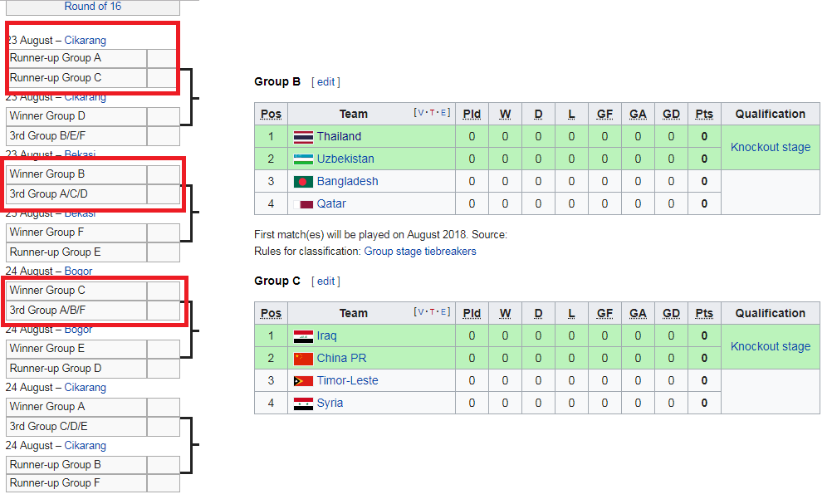Click the Winner Group A bracket cell
This screenshot has height=504, width=832.
coord(76,407)
